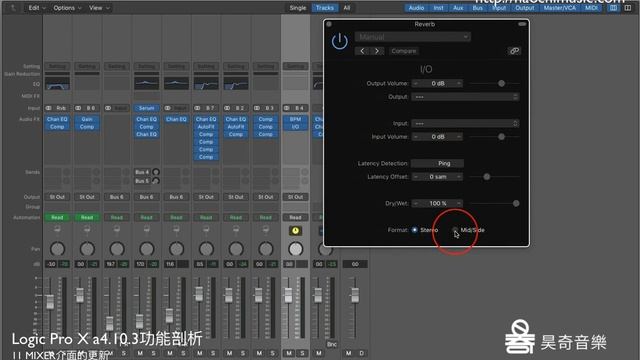Mute the selected B 4 channel strip
The width and height of the screenshot is (640, 360).
coord(289,353)
